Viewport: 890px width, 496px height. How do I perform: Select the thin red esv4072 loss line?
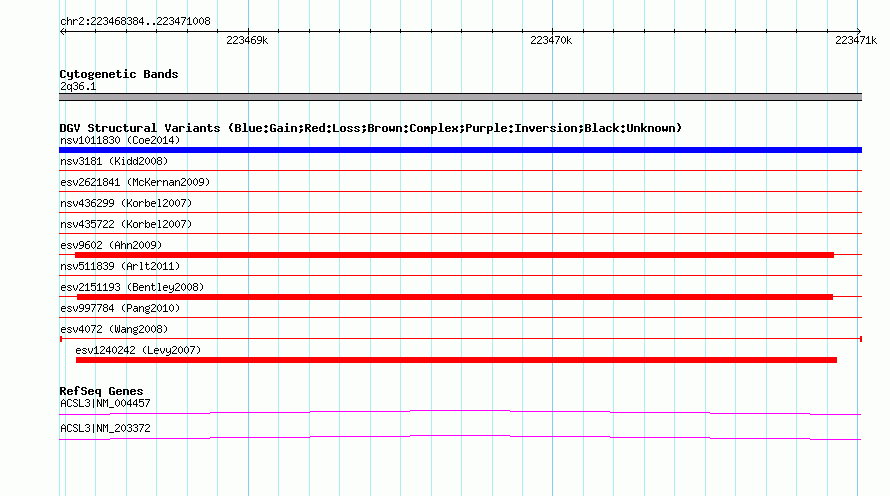pos(460,339)
